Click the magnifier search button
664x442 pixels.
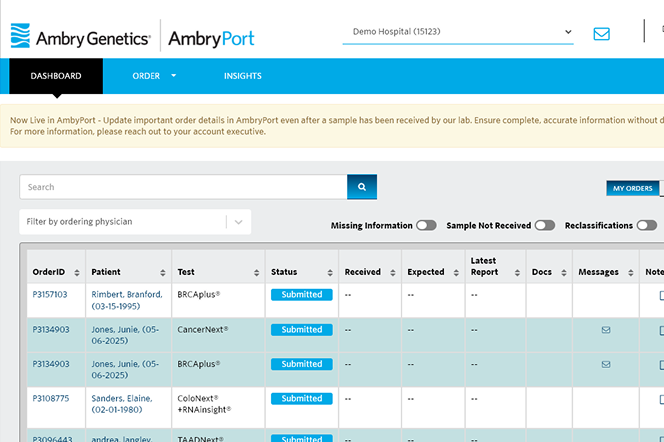(362, 187)
